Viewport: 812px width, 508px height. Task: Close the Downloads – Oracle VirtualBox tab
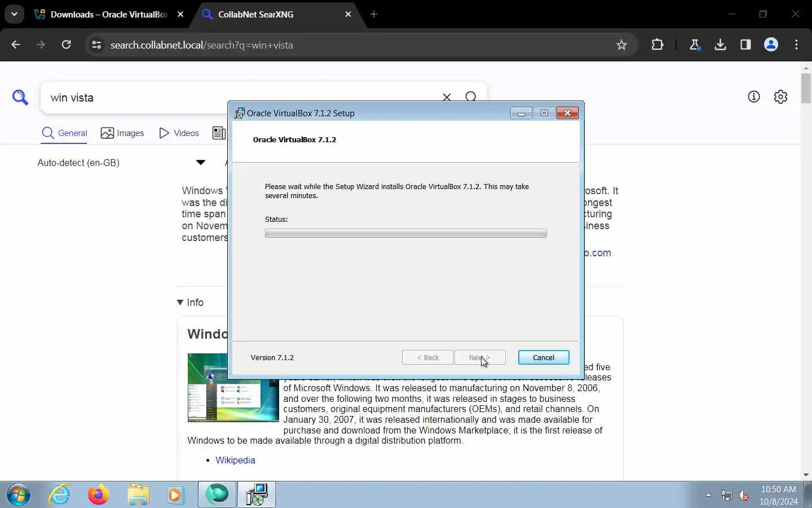180,15
